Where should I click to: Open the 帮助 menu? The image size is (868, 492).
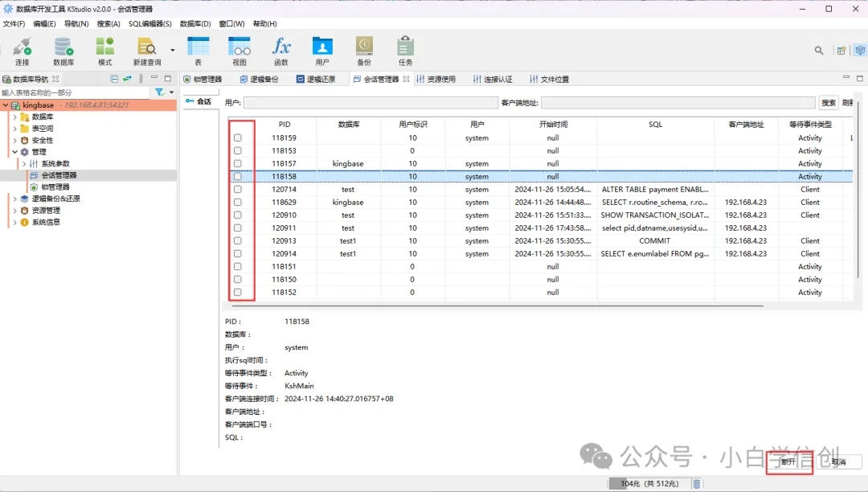[x=264, y=23]
